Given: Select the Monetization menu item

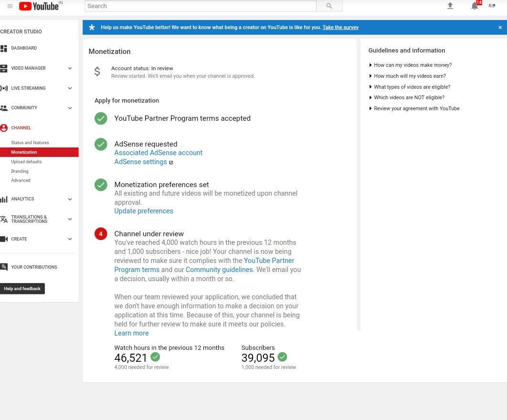Looking at the screenshot, I should 39,152.
